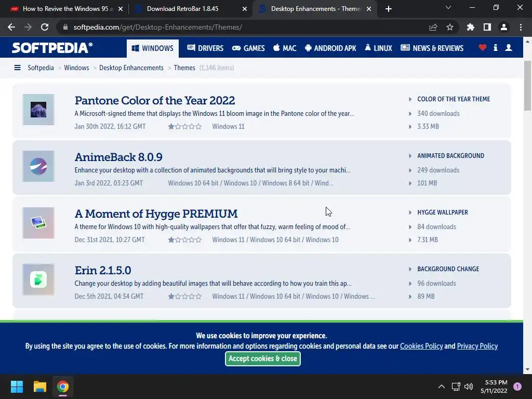
Task: Click the site lock icon in address bar
Action: coord(65,27)
